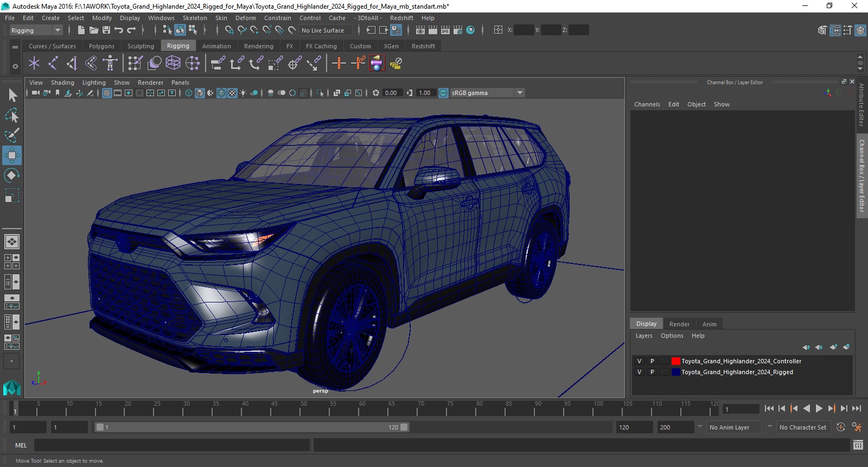Toggle viewport Isolate Select icon
Screen dimensions: 868x467
[x=321, y=93]
